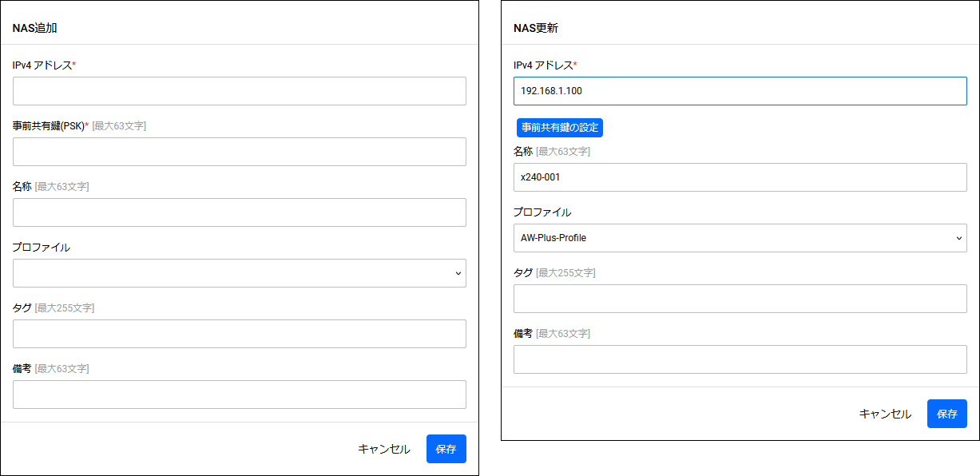Click キャンセル in the NAS更新 dialog
Viewport: 980px width, 476px height.
pyautogui.click(x=885, y=414)
